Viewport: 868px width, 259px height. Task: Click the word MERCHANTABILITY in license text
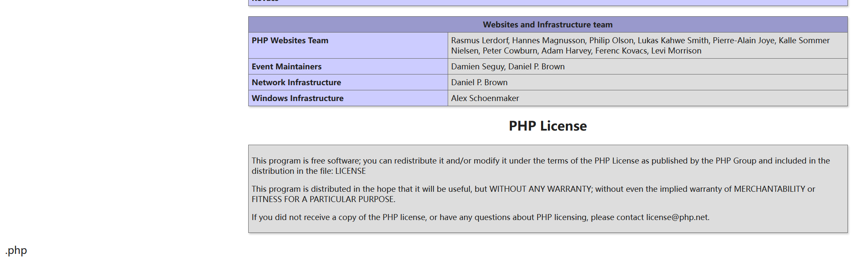point(769,189)
